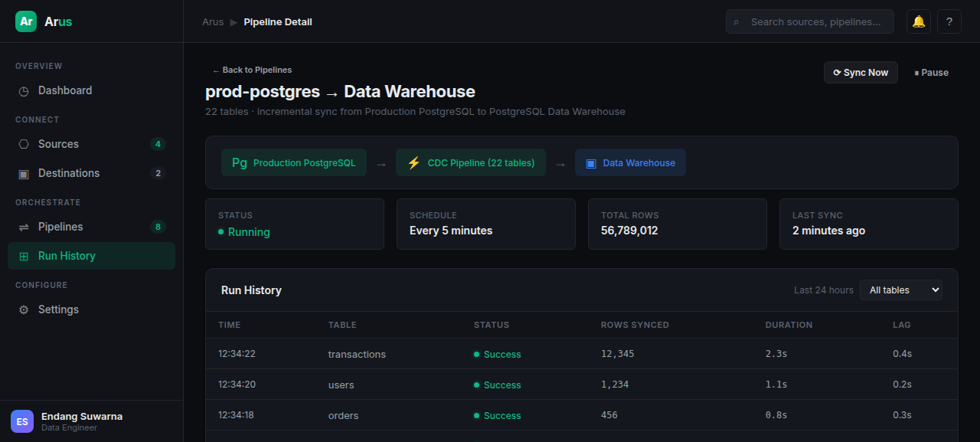Click the Arus breadcrumb link
Viewport: 980px width, 442px height.
(213, 22)
